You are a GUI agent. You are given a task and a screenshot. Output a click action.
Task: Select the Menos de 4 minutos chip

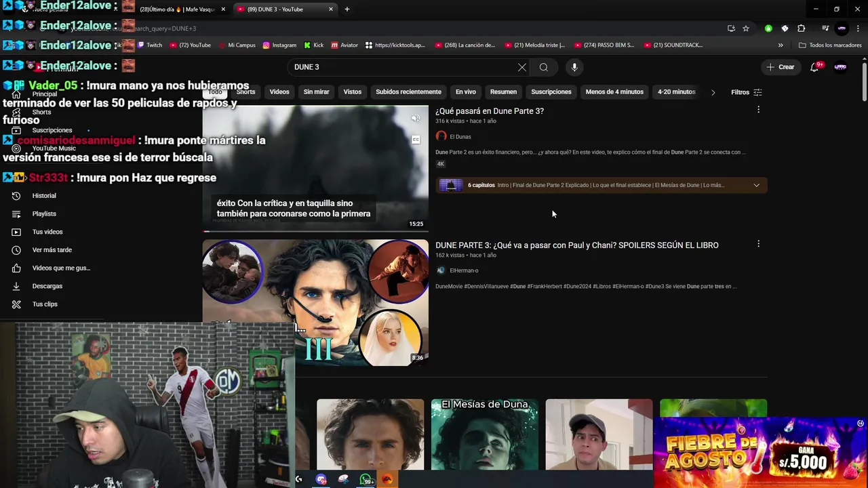click(x=614, y=92)
